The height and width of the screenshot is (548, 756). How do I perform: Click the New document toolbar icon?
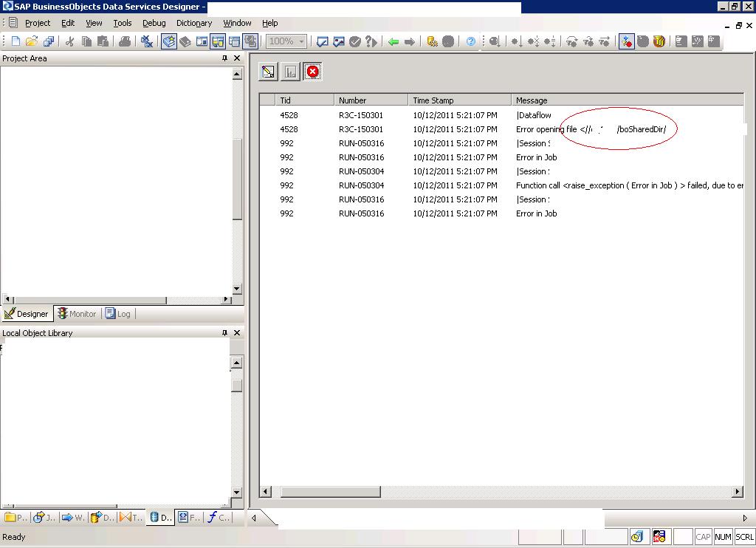[16, 41]
